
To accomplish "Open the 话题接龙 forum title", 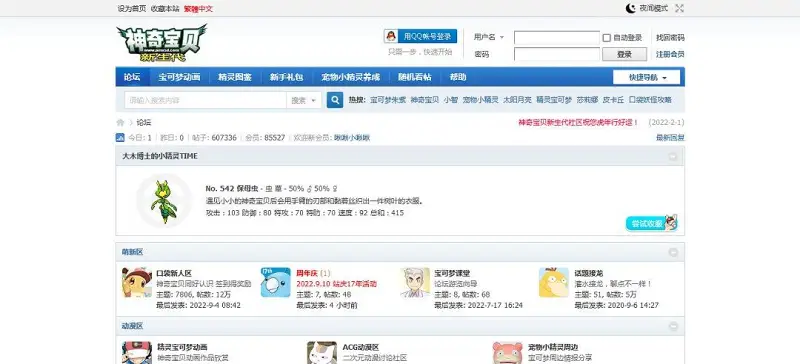I will pyautogui.click(x=589, y=274).
